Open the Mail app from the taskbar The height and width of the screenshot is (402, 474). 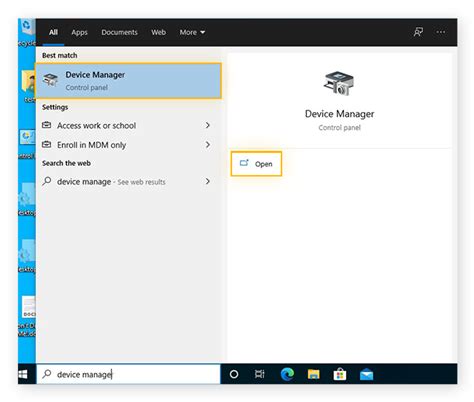pos(366,375)
